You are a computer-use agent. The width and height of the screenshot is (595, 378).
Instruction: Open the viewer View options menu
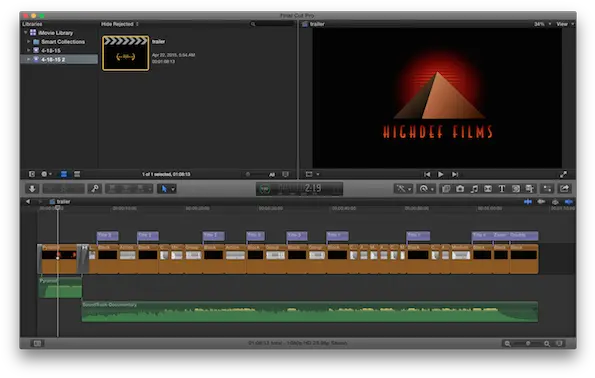[x=565, y=24]
